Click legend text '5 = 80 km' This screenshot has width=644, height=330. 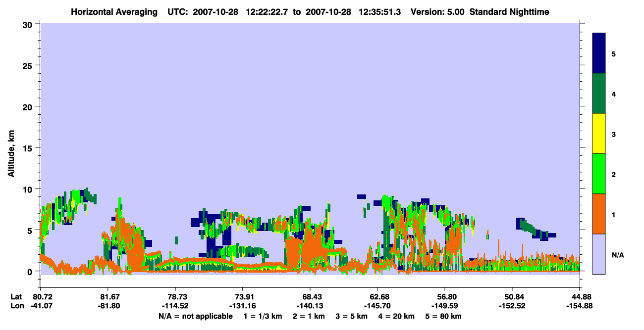click(x=443, y=316)
